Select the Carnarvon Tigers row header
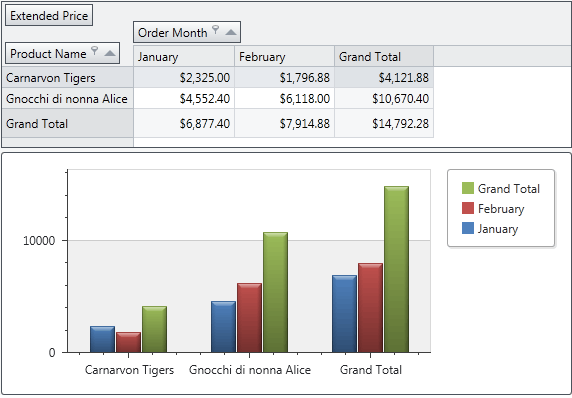 68,77
